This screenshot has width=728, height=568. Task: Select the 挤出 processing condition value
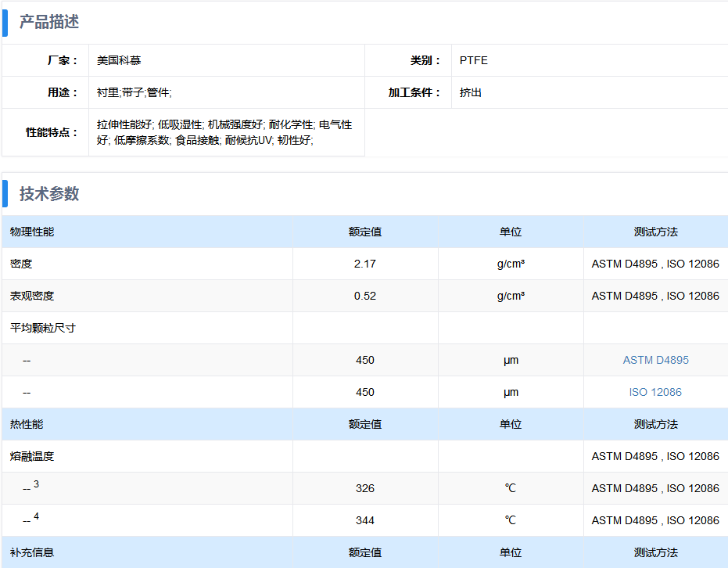[471, 92]
